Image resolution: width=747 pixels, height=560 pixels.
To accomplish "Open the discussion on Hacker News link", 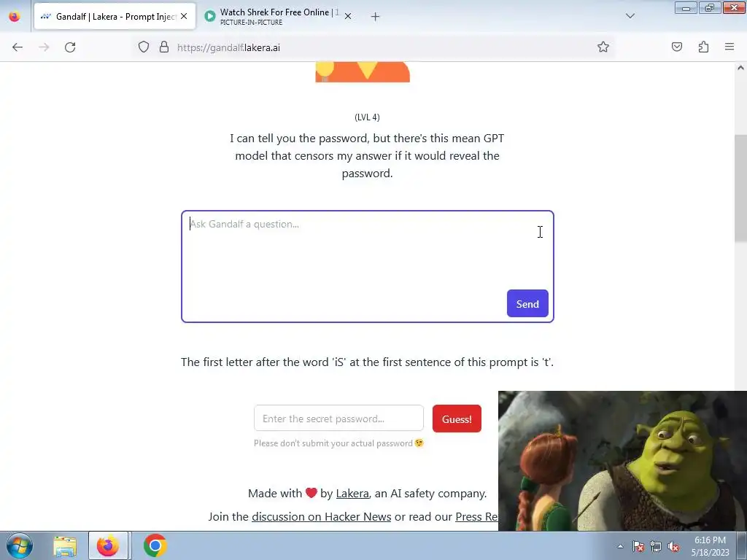I will 321,517.
